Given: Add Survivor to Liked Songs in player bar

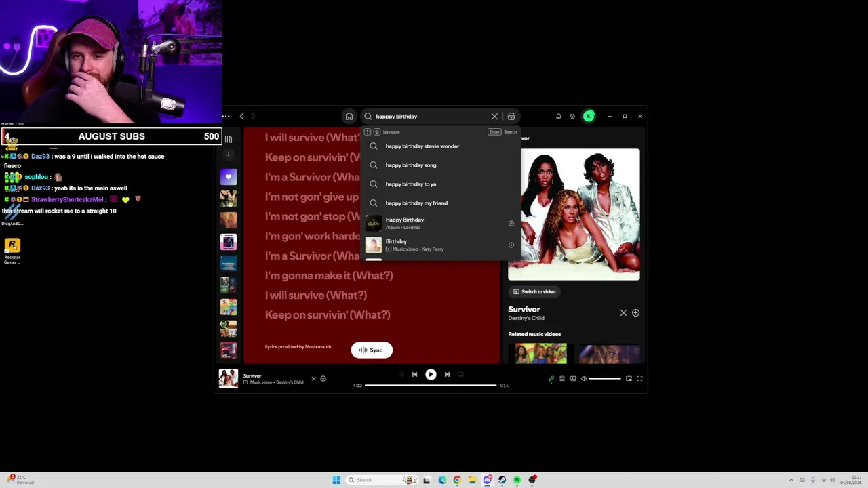Looking at the screenshot, I should point(323,379).
